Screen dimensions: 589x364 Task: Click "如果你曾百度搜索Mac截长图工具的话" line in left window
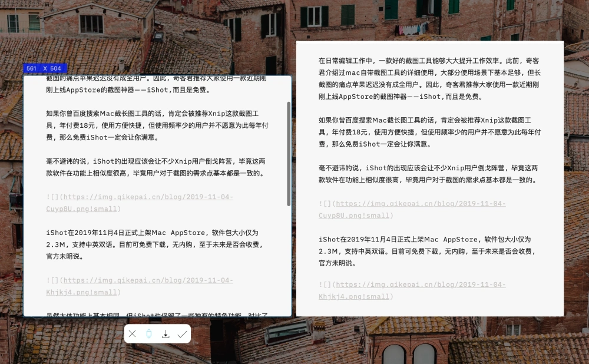tap(153, 114)
